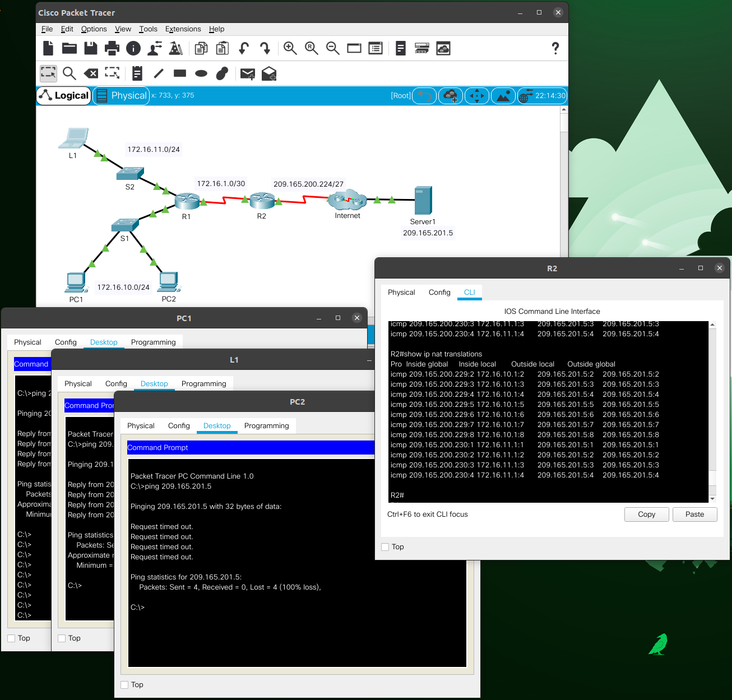Set the tiled background mountain icon
Image resolution: width=732 pixels, height=700 pixels.
[x=503, y=96]
